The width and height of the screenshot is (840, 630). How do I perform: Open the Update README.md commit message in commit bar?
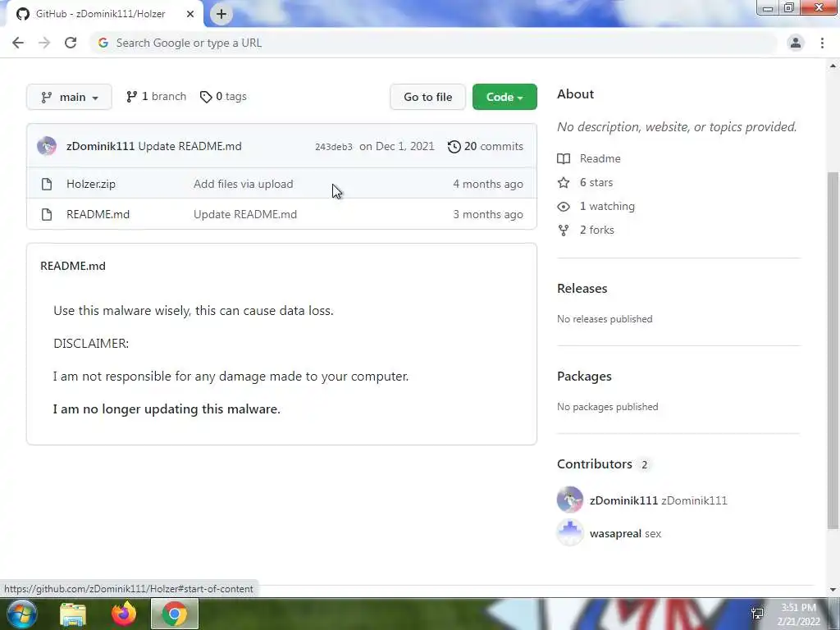click(189, 146)
